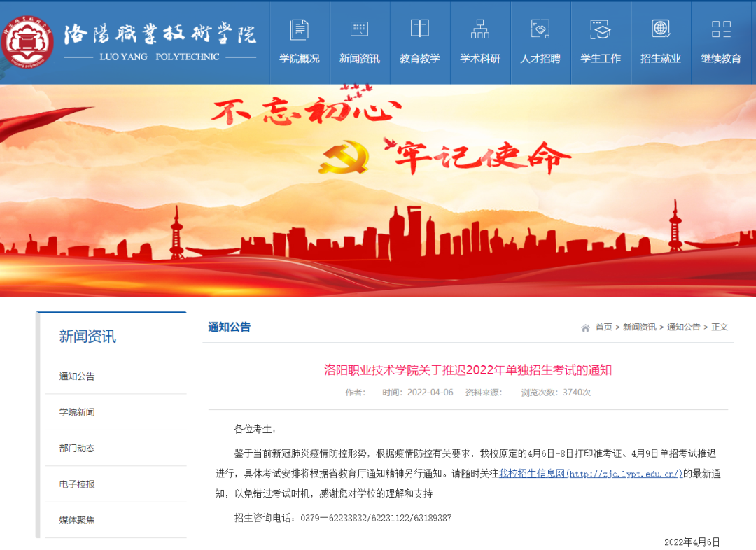756x550 pixels.
Task: Open 通知公告 in the left sidebar
Action: pos(77,376)
